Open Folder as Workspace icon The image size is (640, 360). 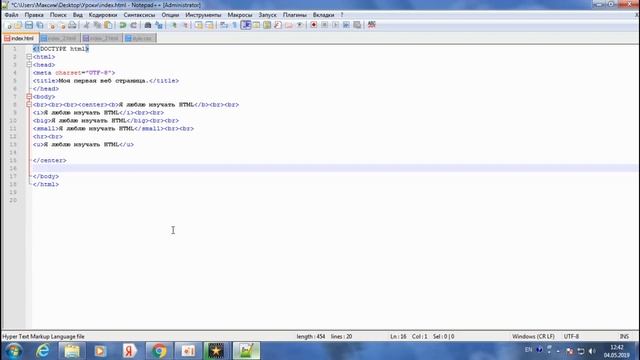[289, 25]
